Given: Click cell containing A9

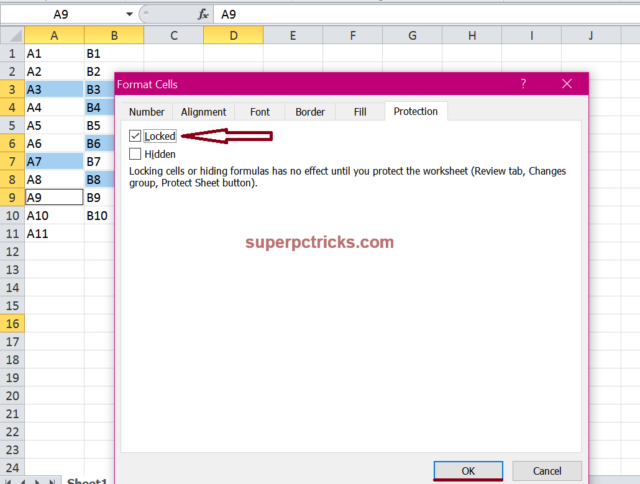Looking at the screenshot, I should [x=54, y=198].
